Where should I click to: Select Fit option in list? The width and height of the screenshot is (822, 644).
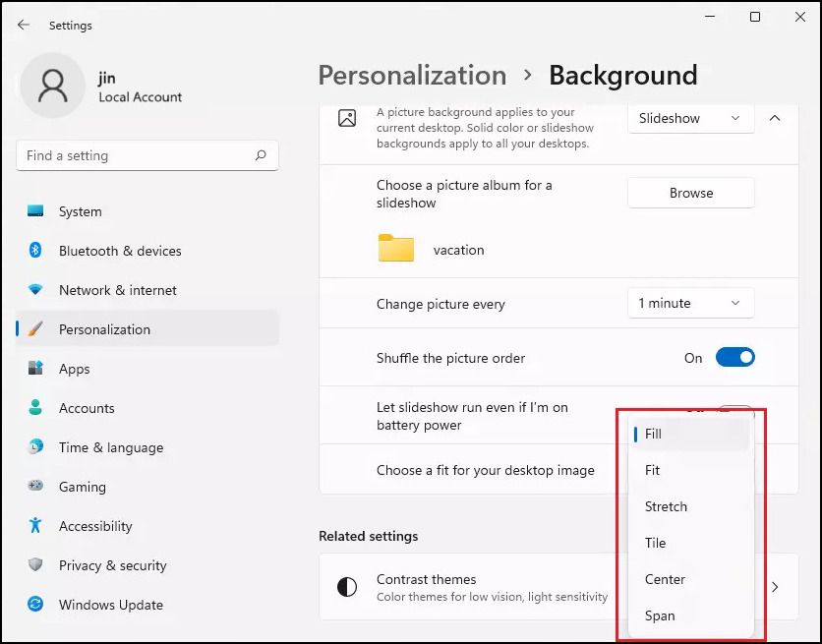691,470
